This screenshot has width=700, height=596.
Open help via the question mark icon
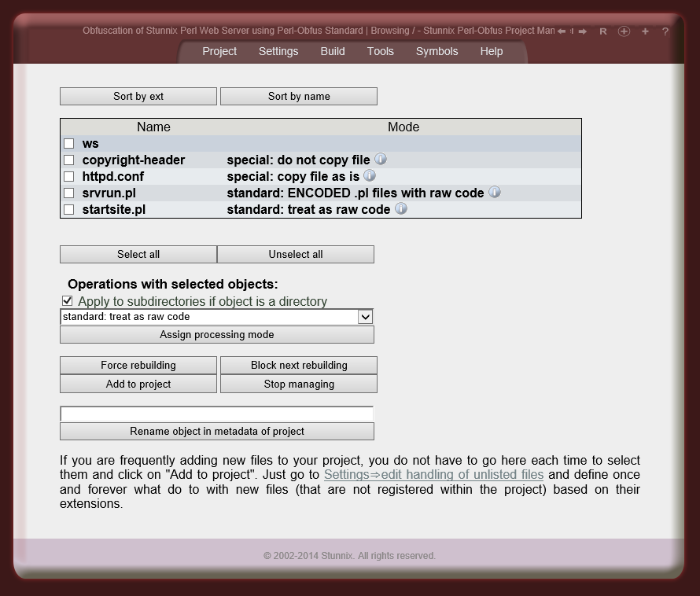665,31
